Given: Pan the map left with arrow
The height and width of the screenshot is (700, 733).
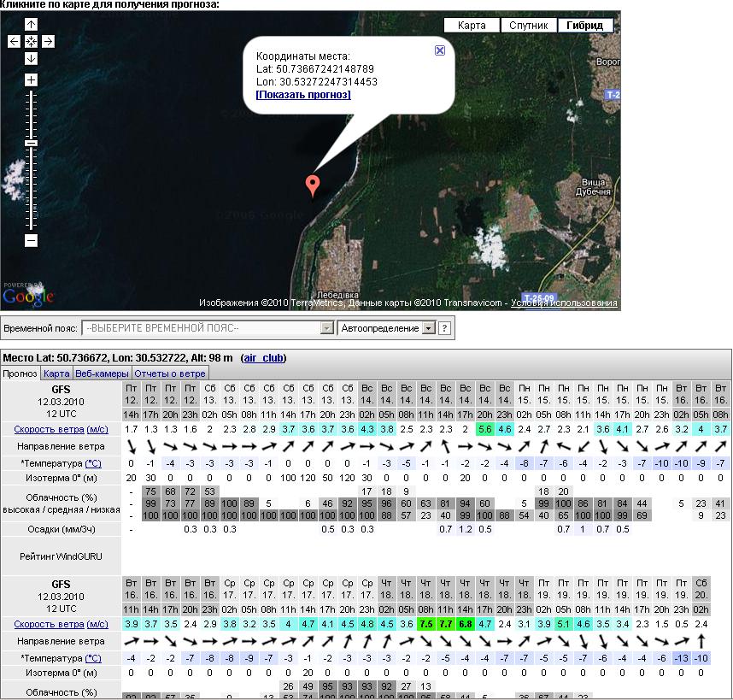Looking at the screenshot, I should click(x=14, y=41).
